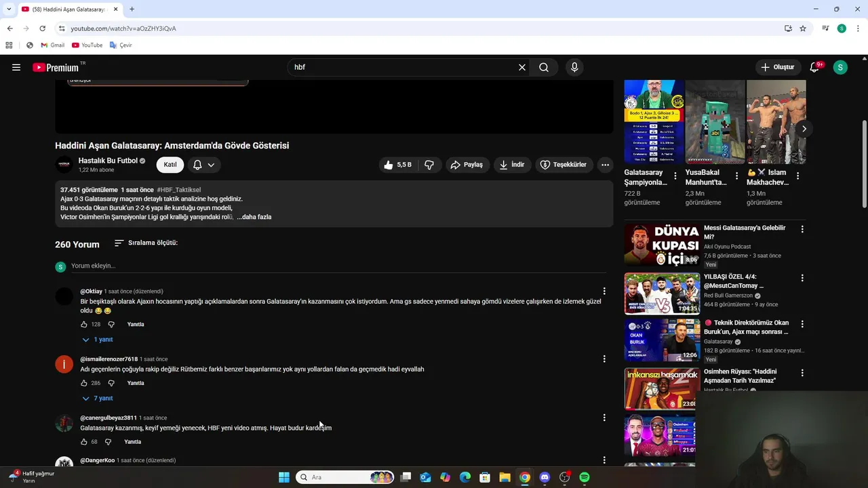Viewport: 868px width, 488px height.
Task: Dislike the video with the thumbs-down button
Action: pos(429,165)
